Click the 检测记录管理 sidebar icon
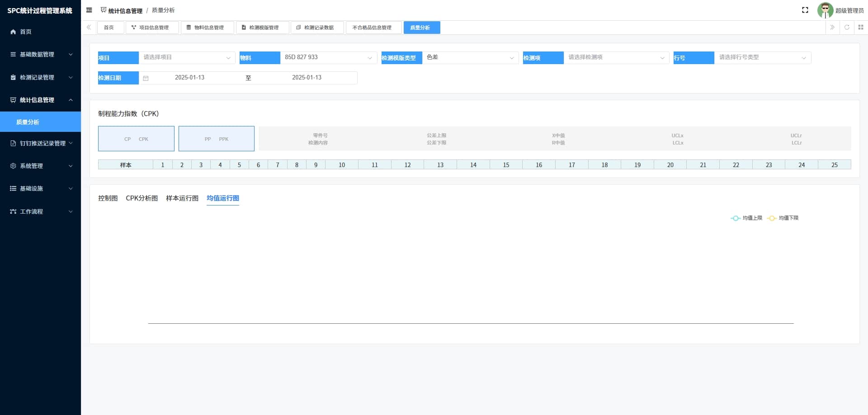This screenshot has height=415, width=868. coord(13,77)
